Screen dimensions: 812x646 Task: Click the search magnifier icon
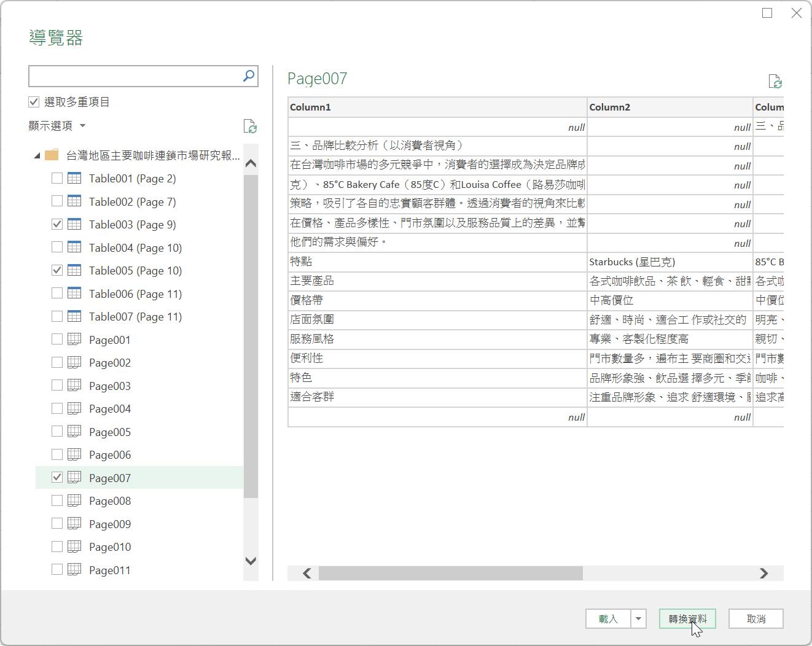(x=248, y=76)
